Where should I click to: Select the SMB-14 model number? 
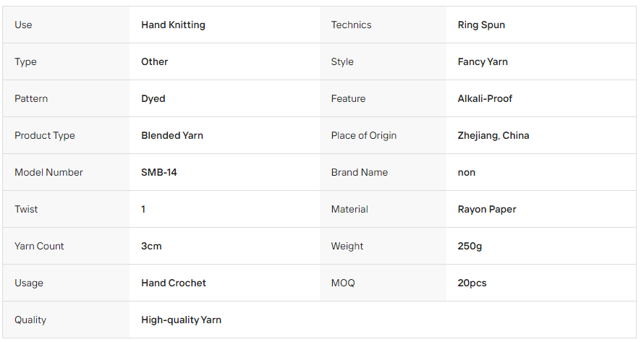159,172
